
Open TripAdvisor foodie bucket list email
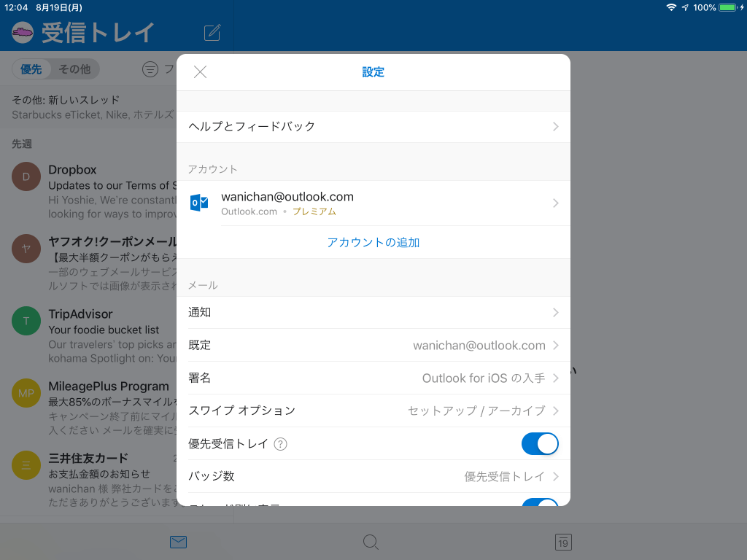click(x=88, y=335)
